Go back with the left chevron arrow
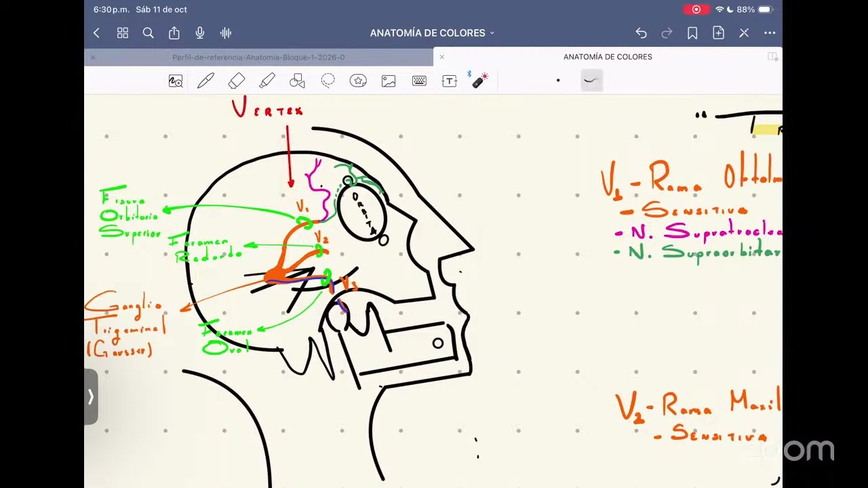The image size is (868, 488). (96, 33)
